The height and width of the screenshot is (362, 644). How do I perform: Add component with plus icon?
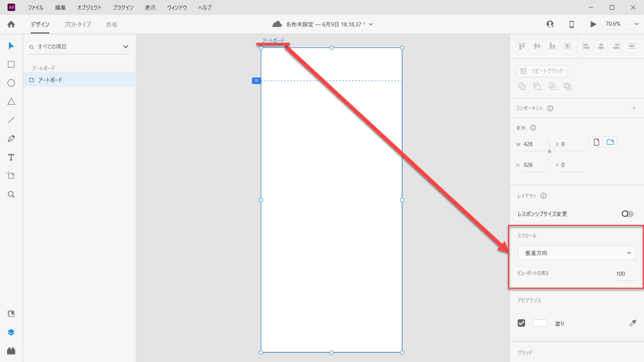(x=634, y=108)
